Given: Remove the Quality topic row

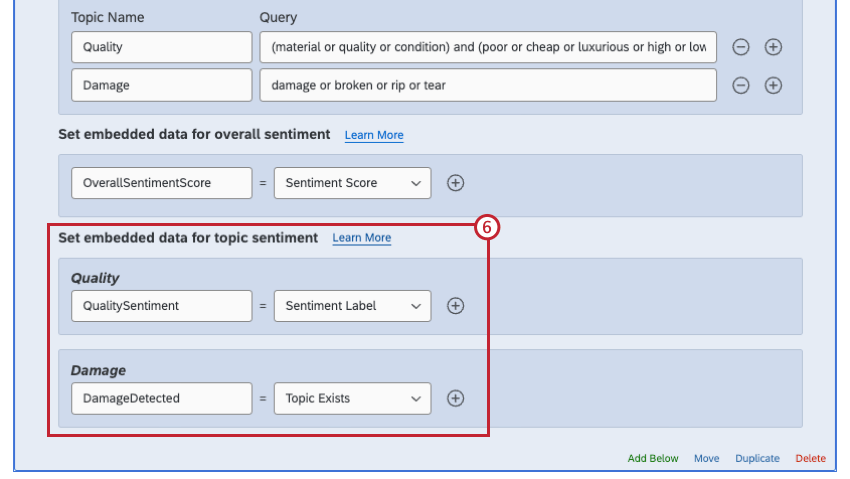Looking at the screenshot, I should (741, 47).
